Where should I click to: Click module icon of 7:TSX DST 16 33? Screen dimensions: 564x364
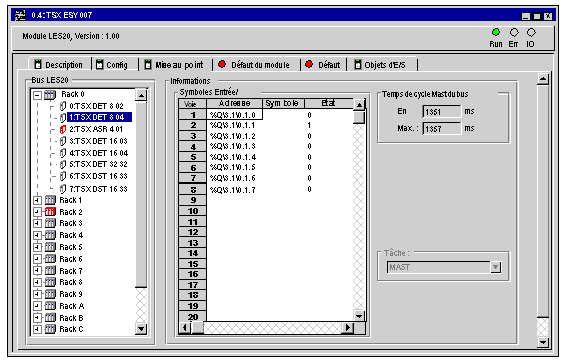pos(63,189)
